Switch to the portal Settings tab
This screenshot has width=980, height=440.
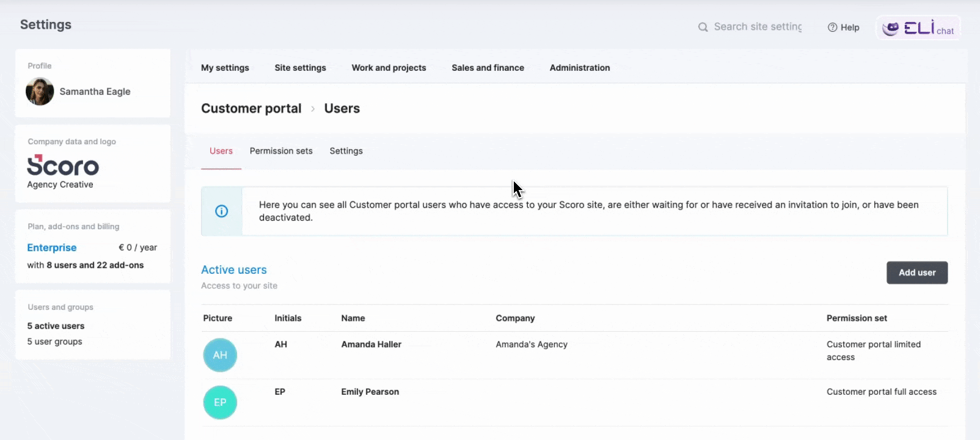(x=346, y=151)
